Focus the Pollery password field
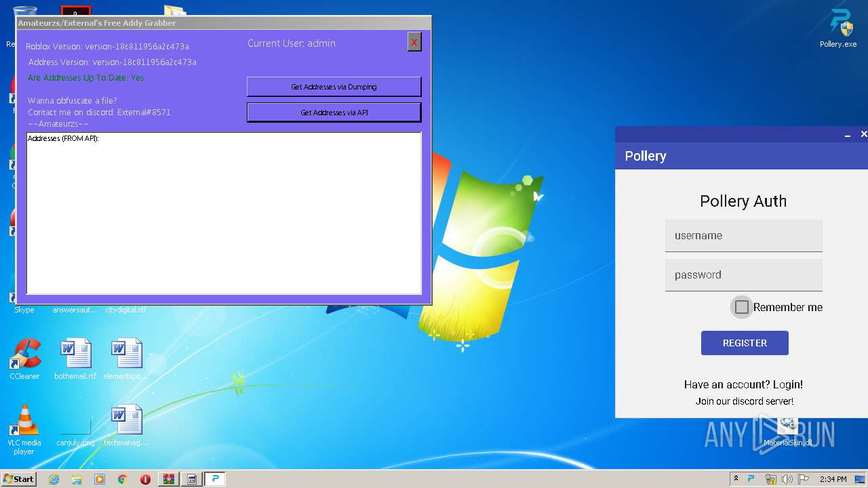Viewport: 868px width, 488px height. 743,275
